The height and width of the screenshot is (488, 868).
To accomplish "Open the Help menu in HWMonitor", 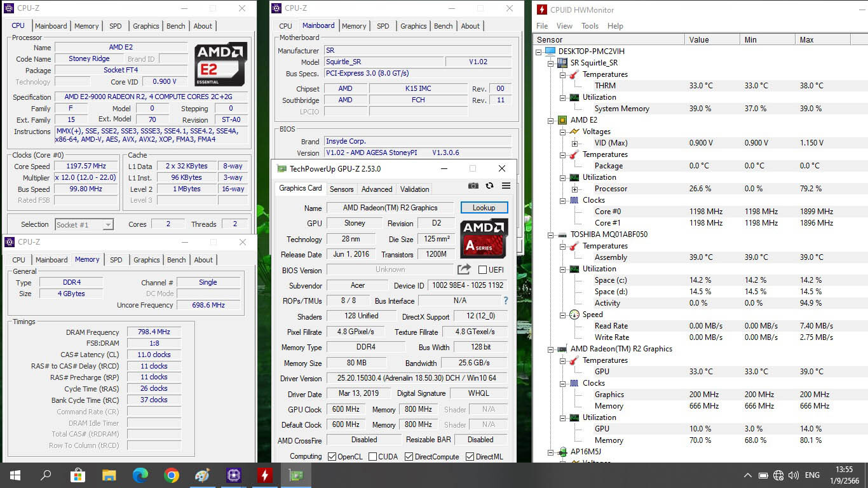I will 615,26.
